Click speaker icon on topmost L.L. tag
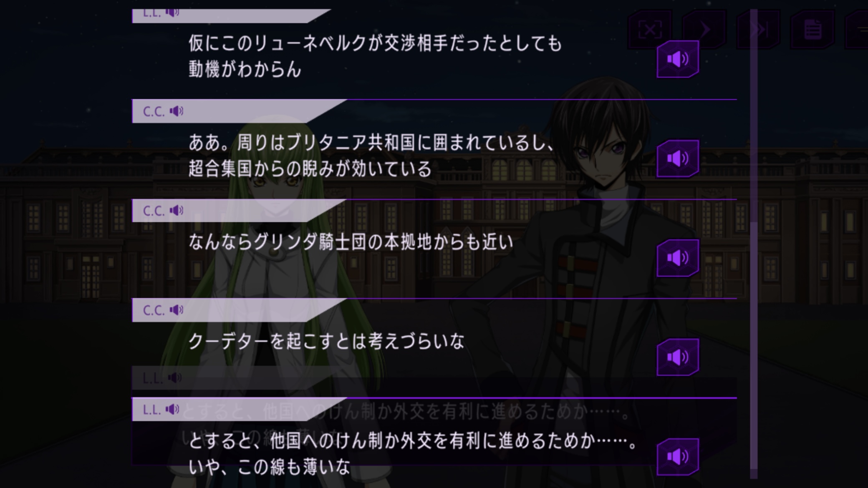Viewport: 868px width, 488px height. 172,13
